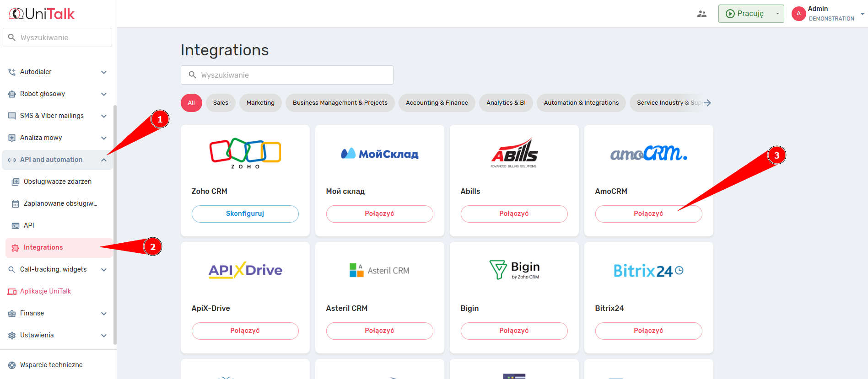Viewport: 868px width, 379px height.
Task: Expand the Autodialer menu chevron
Action: click(104, 72)
